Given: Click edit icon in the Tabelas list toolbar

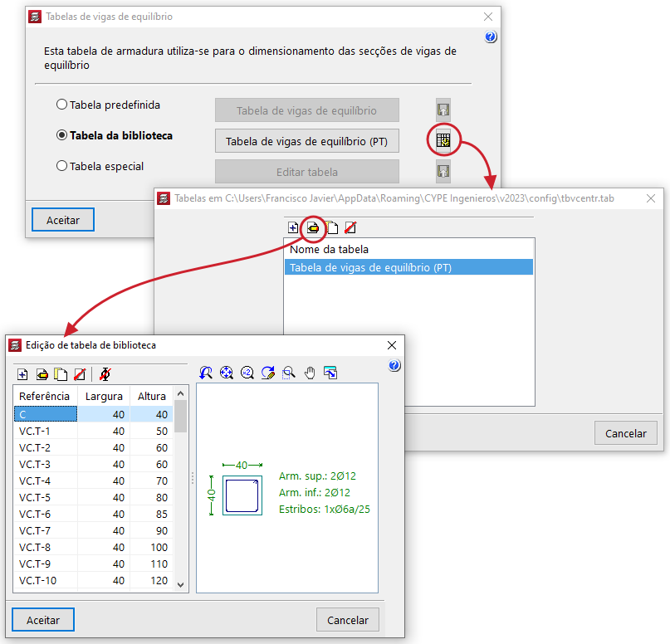Looking at the screenshot, I should coord(312,227).
